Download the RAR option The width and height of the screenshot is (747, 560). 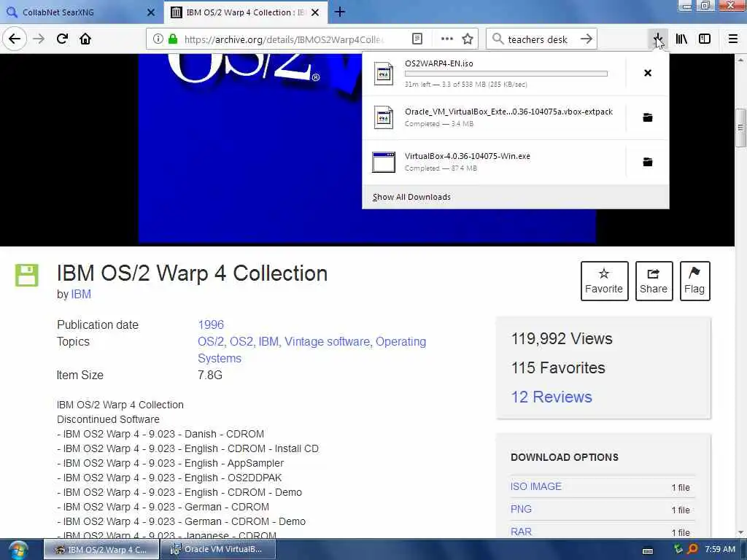click(x=521, y=532)
